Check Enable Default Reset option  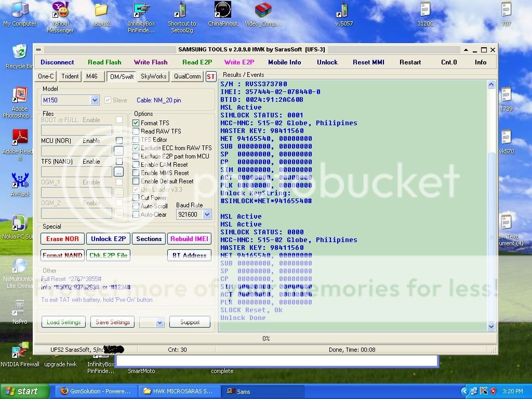pos(136,181)
